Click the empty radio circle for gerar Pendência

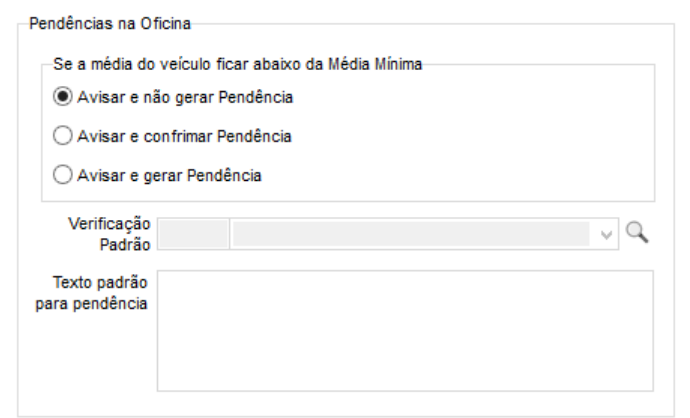click(62, 175)
